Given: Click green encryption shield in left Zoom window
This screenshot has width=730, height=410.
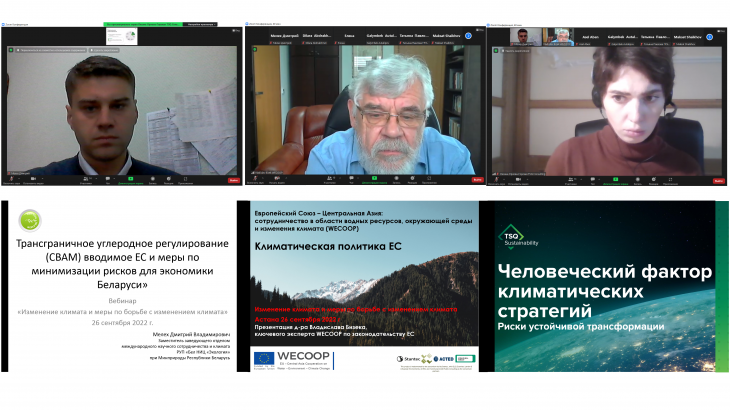Looking at the screenshot, I should pyautogui.click(x=11, y=50).
